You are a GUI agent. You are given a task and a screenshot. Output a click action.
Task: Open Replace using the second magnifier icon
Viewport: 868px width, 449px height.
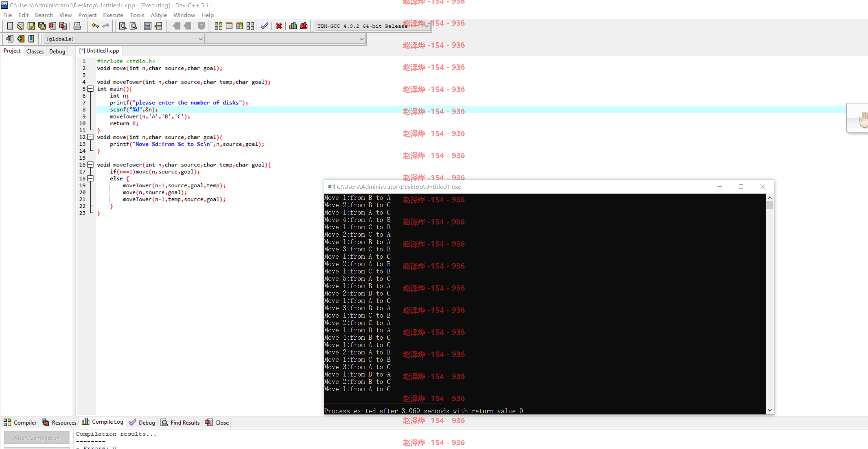(133, 26)
